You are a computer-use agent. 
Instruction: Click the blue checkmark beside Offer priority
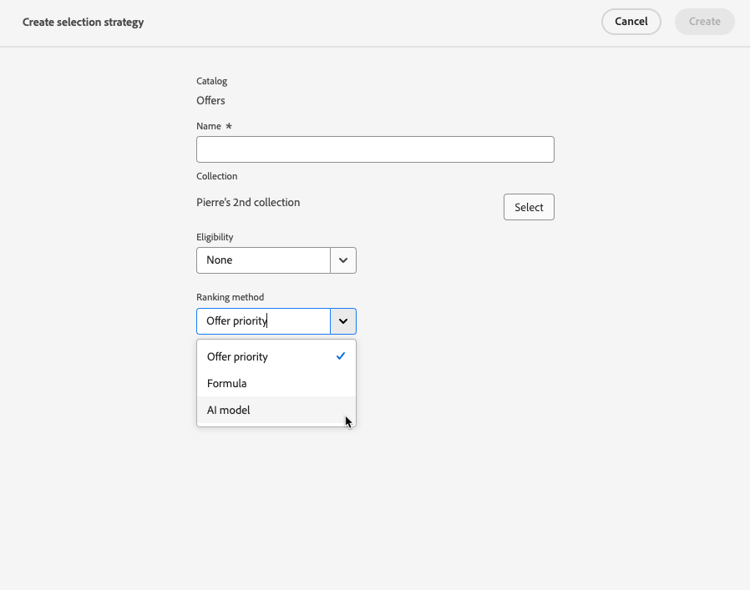point(341,356)
